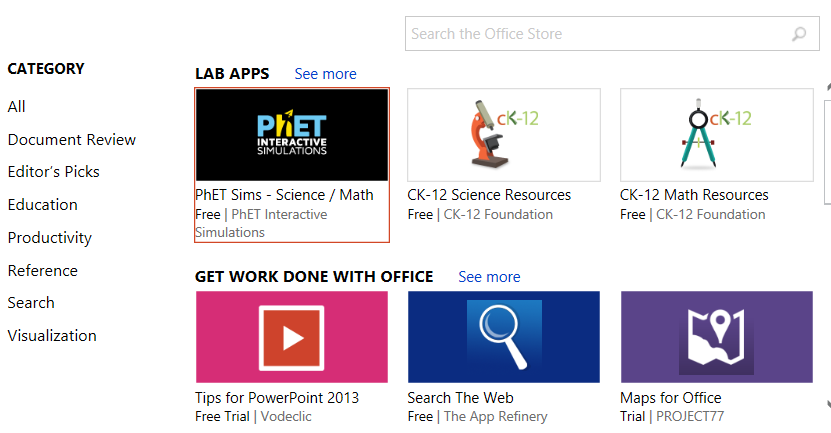The width and height of the screenshot is (831, 433).
Task: Open the Search The Web magnifier icon
Action: (x=504, y=337)
